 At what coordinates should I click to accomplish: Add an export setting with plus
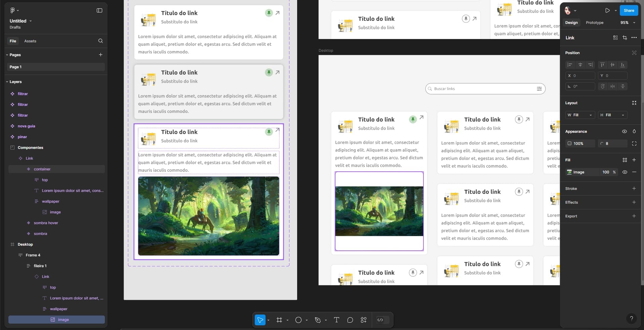(x=634, y=216)
